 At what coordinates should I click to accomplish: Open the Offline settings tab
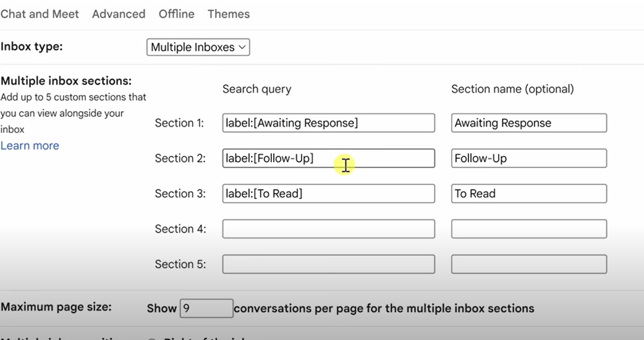(176, 14)
